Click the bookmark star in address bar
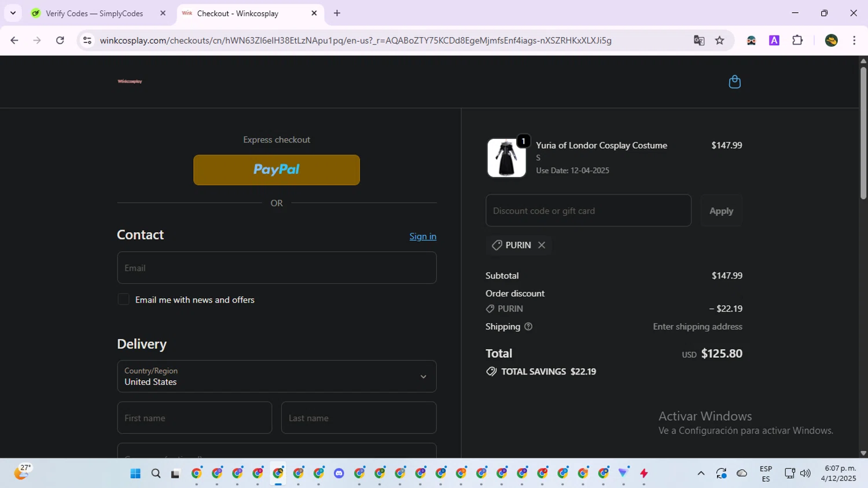 click(719, 41)
